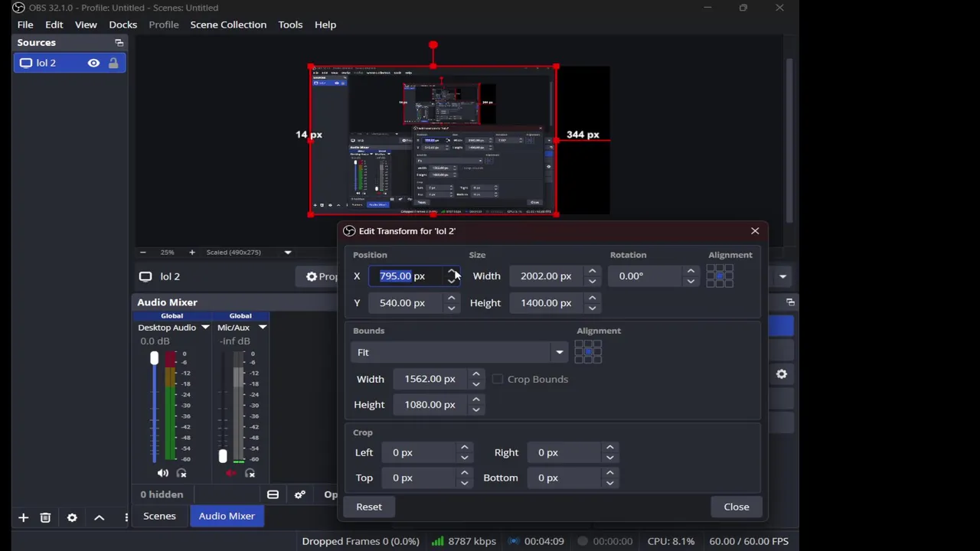Switch Audio Mixer layout icon
Image resolution: width=980 pixels, height=551 pixels.
tap(273, 494)
